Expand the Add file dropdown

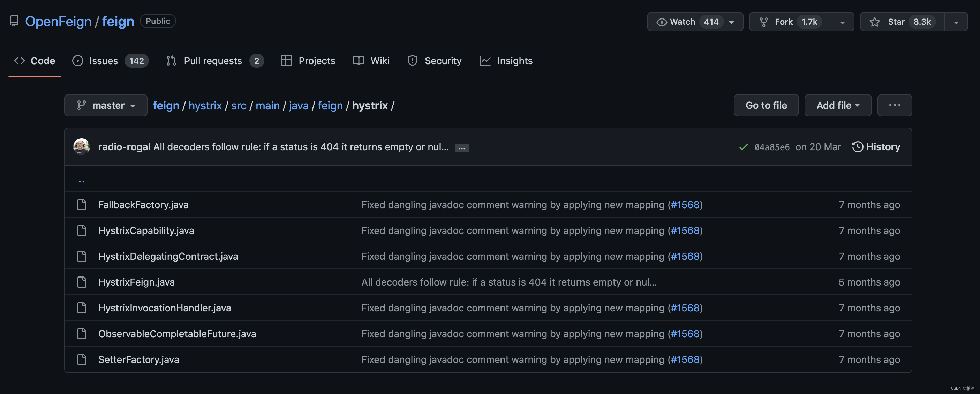(x=837, y=105)
